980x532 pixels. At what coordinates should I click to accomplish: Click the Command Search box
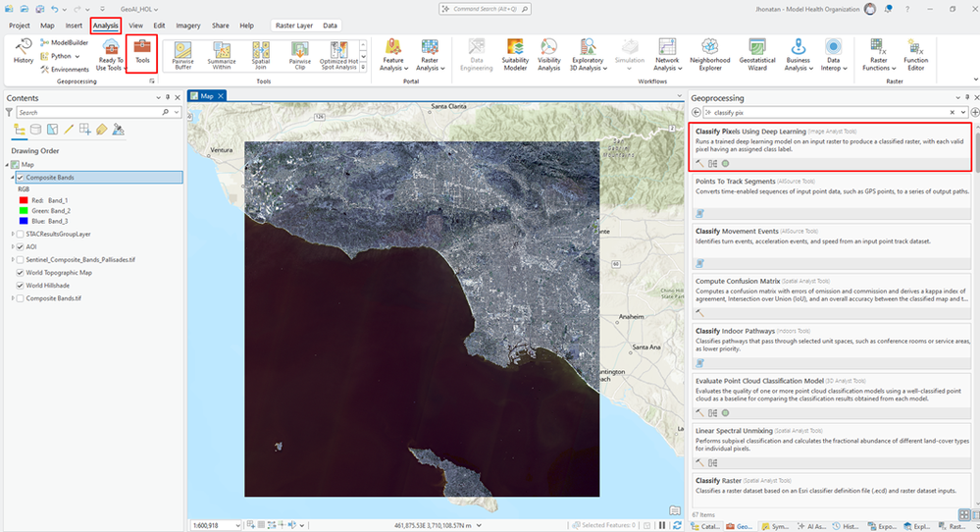pos(485,9)
